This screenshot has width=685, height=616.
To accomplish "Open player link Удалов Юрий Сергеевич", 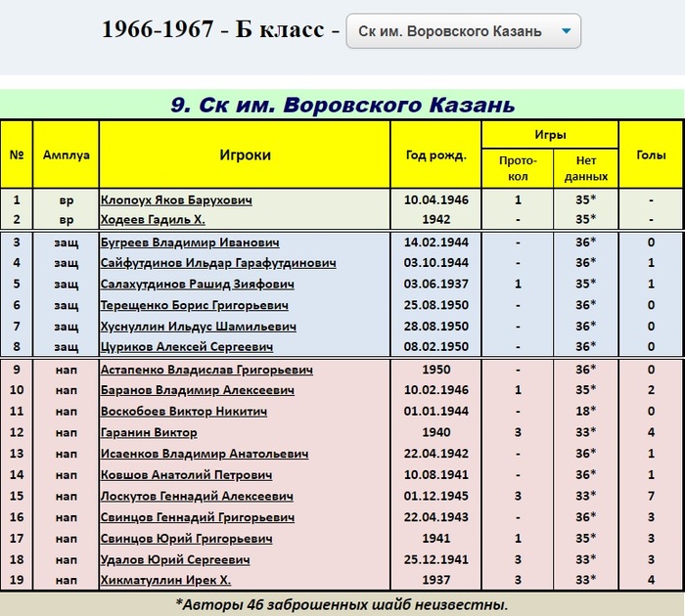I will click(175, 559).
